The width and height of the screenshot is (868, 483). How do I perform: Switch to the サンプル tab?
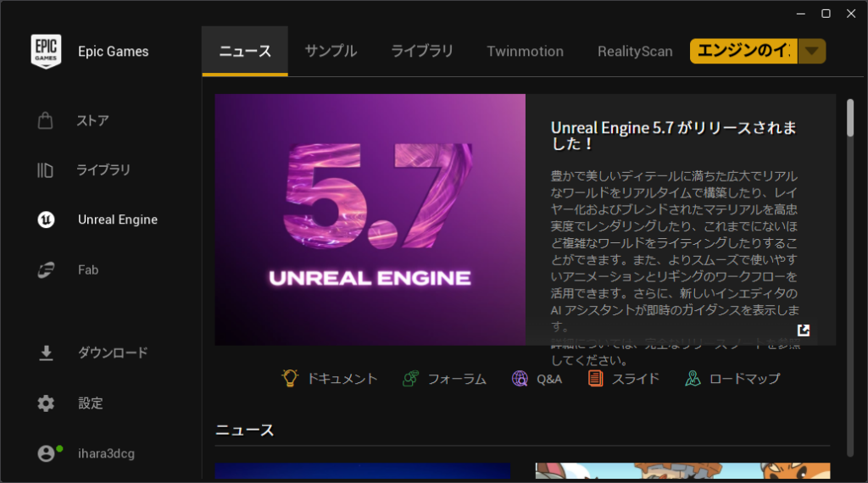click(x=331, y=52)
